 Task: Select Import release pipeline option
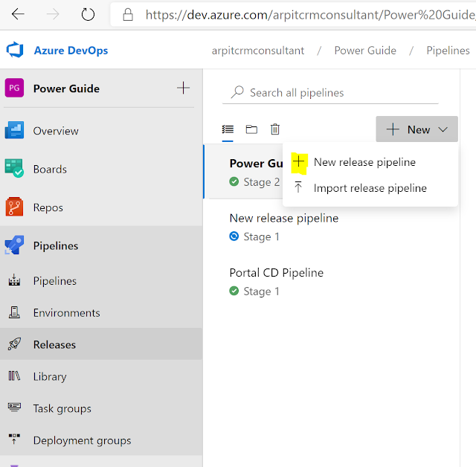tap(370, 188)
